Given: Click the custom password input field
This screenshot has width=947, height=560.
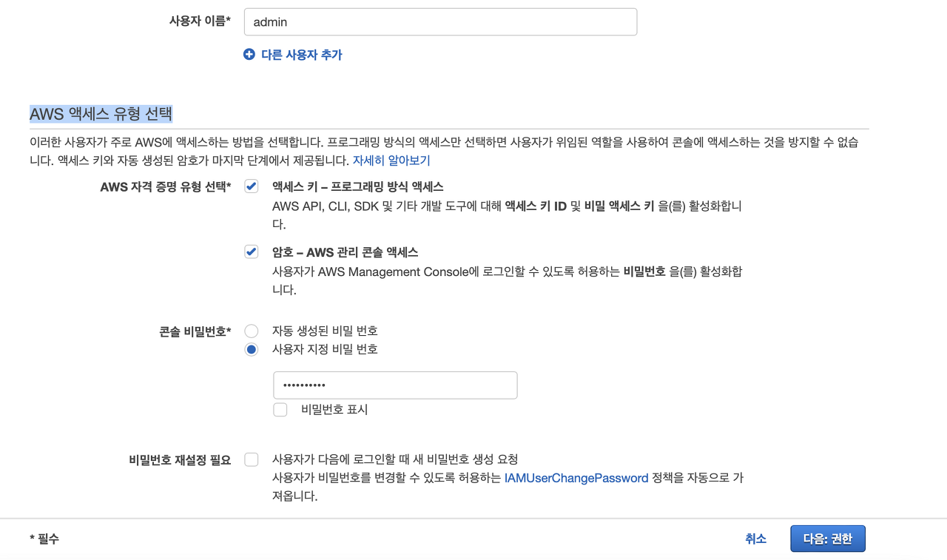Looking at the screenshot, I should [x=395, y=385].
